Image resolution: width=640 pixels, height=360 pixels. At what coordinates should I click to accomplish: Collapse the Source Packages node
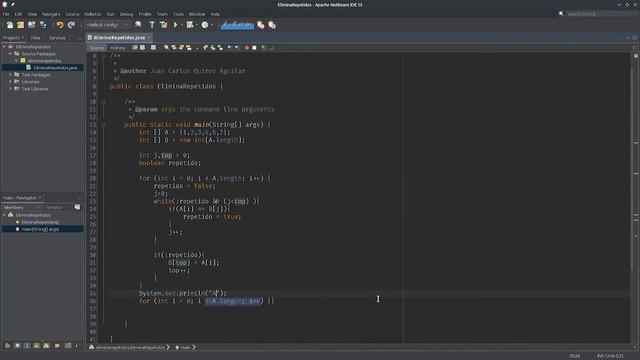pyautogui.click(x=10, y=54)
